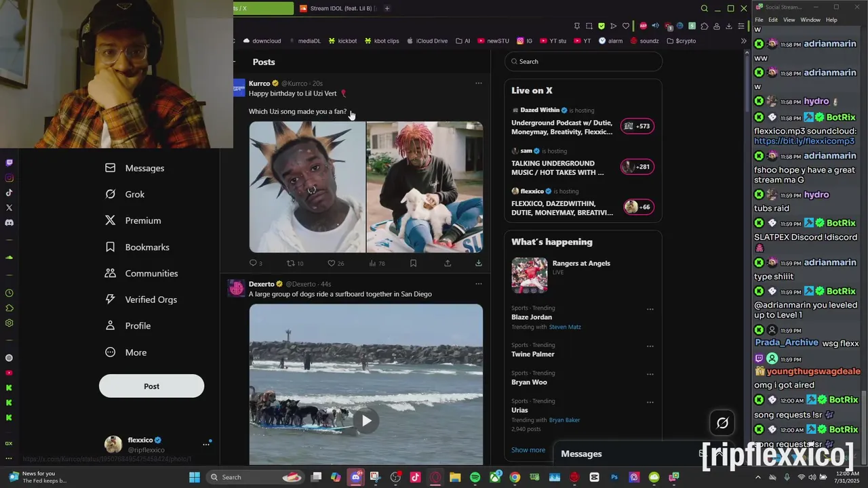Open Messages in the X navigation

[x=134, y=168]
